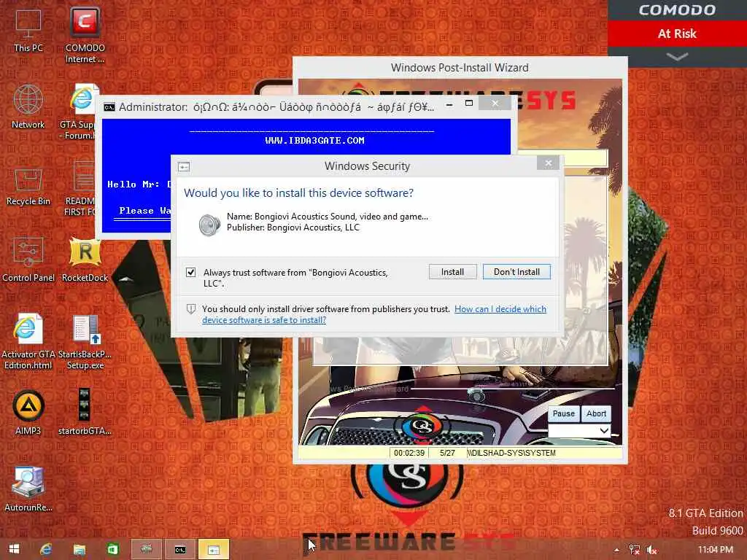747x560 pixels.
Task: Run StartIsBackPlus Setup.exe icon
Action: click(85, 342)
